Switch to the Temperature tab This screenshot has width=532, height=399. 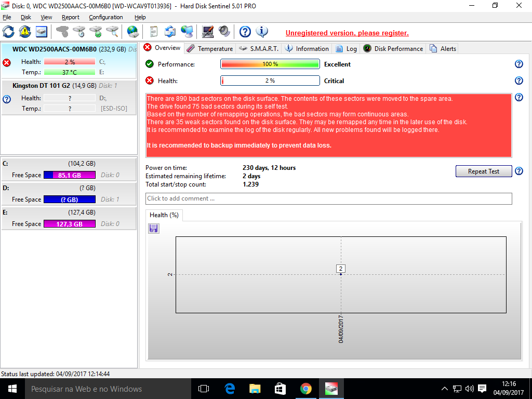click(x=210, y=48)
